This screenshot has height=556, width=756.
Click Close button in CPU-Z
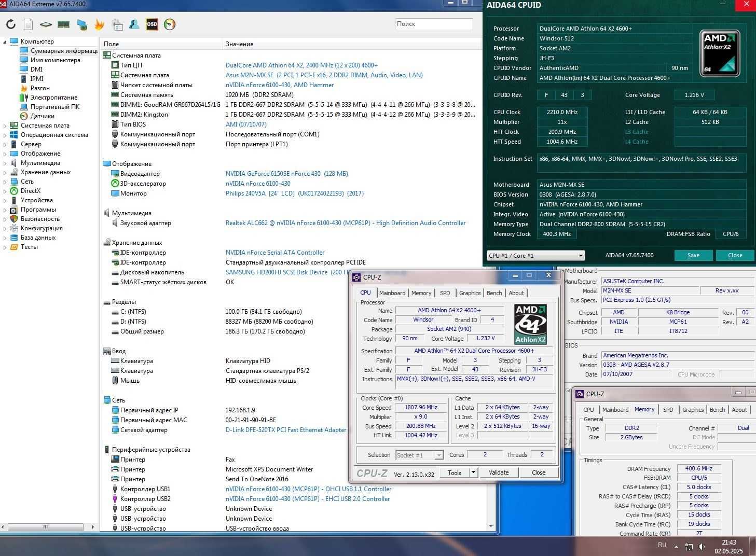pos(539,472)
